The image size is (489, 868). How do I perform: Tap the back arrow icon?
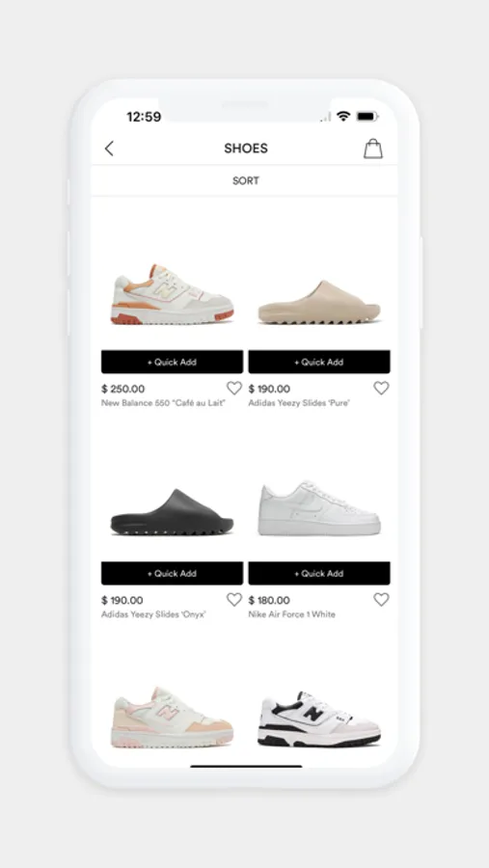click(109, 149)
